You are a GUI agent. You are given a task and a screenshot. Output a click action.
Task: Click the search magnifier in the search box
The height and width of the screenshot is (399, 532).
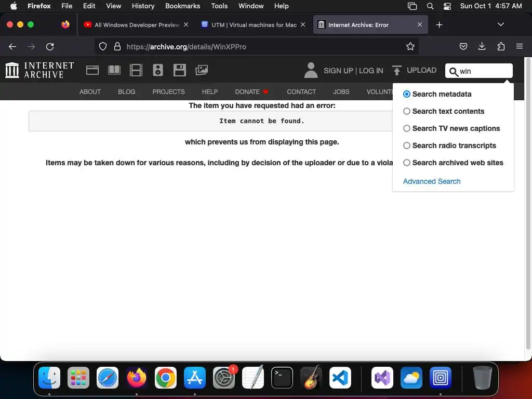point(453,72)
